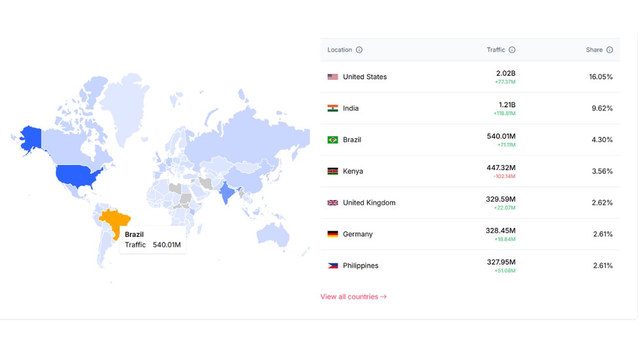Select the orange Brazil region on map
The width and height of the screenshot is (644, 358).
[116, 220]
